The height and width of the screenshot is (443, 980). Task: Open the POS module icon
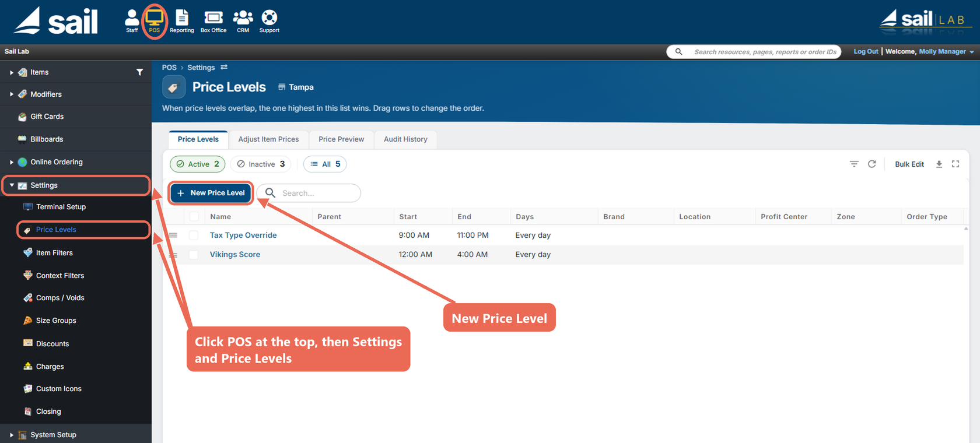pos(154,21)
